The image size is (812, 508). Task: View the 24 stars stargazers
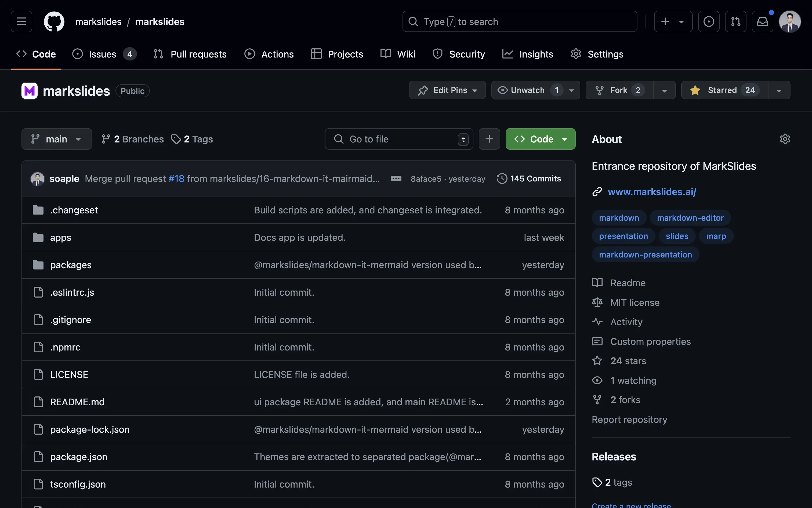(x=619, y=361)
